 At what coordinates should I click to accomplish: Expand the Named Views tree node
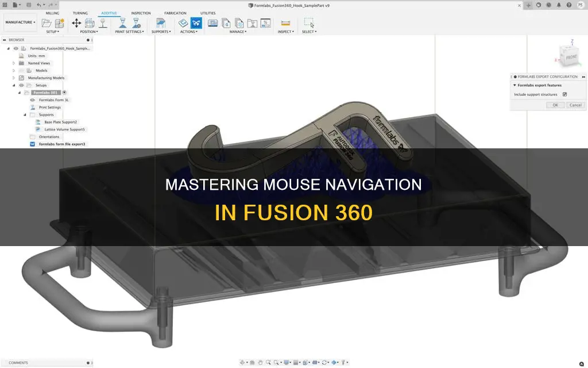click(14, 63)
